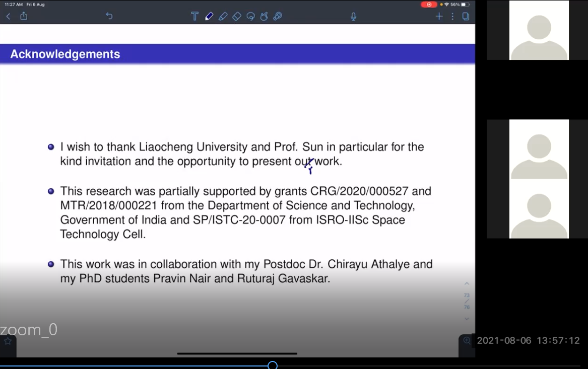Select the Text tool
Screen dimensions: 588x369
(x=194, y=17)
